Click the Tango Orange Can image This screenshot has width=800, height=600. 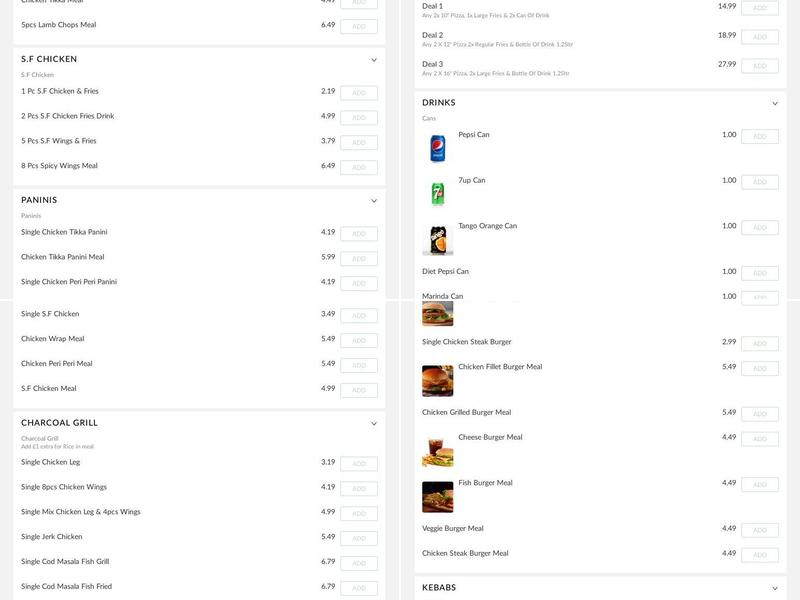tap(438, 239)
